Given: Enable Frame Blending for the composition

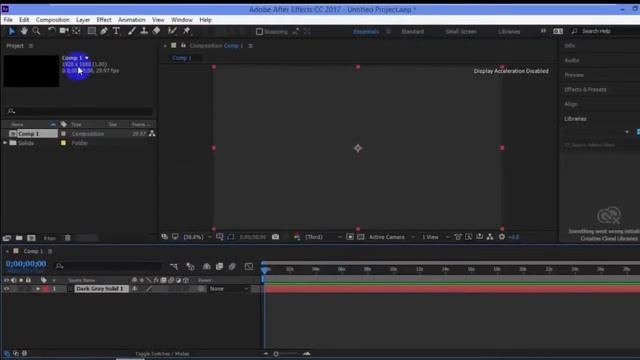Looking at the screenshot, I should tap(220, 267).
